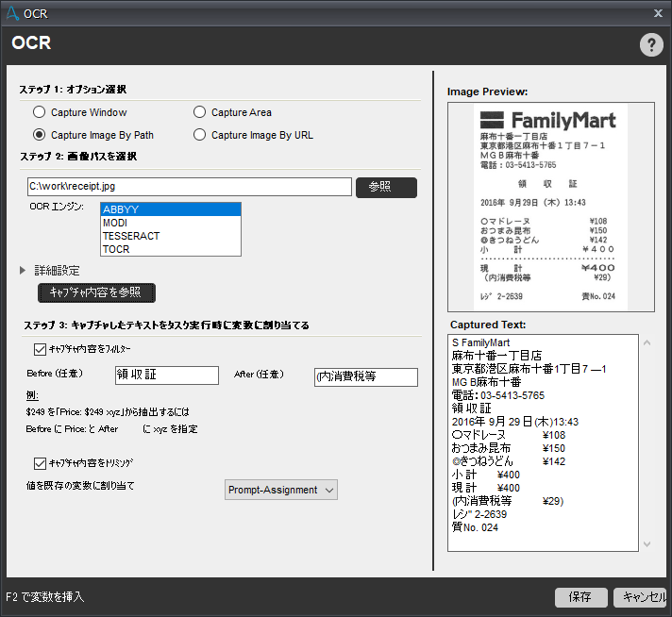Click the Before text field containing 領 収 証

pos(166,375)
